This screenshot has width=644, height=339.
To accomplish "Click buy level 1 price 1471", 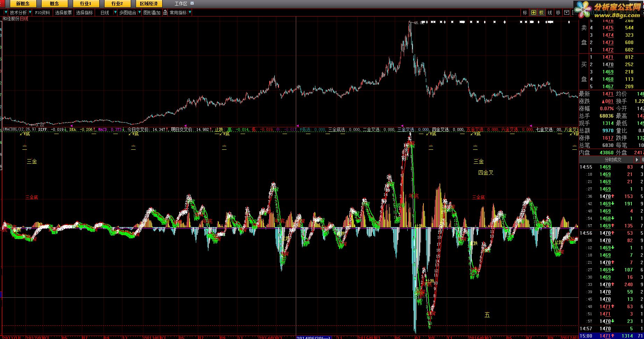I will (608, 57).
